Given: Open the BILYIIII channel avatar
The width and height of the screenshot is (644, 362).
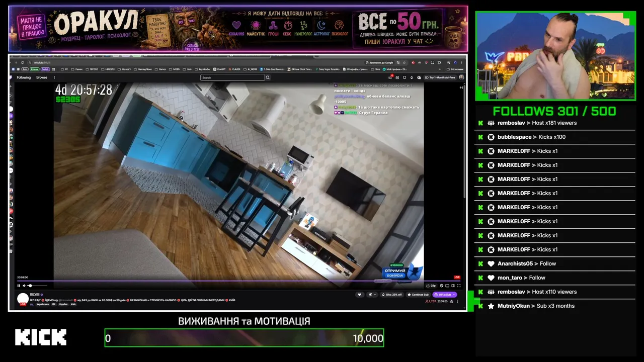Looking at the screenshot, I should (x=23, y=299).
